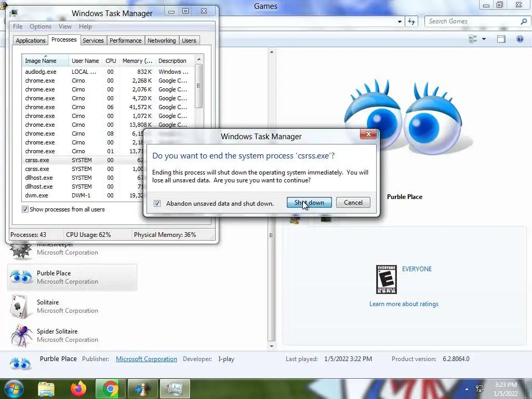Click the process list scrollbar thumb
This screenshot has width=532, height=399.
tap(199, 86)
